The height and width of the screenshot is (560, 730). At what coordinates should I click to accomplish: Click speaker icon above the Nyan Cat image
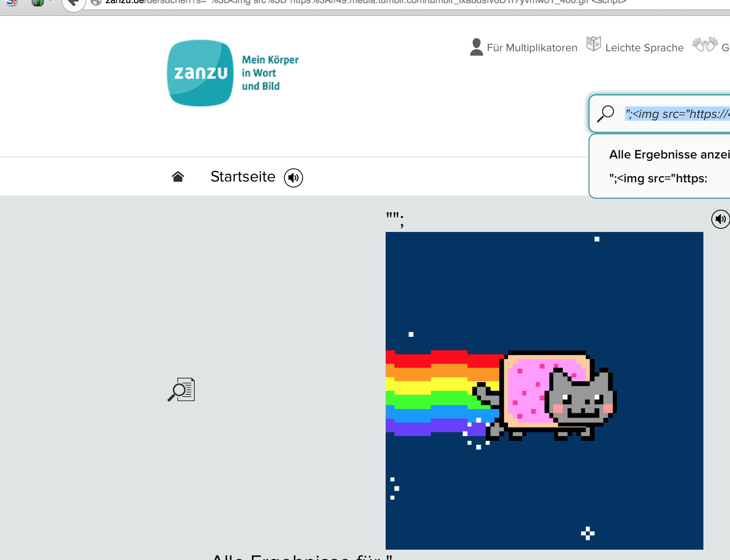click(x=720, y=219)
